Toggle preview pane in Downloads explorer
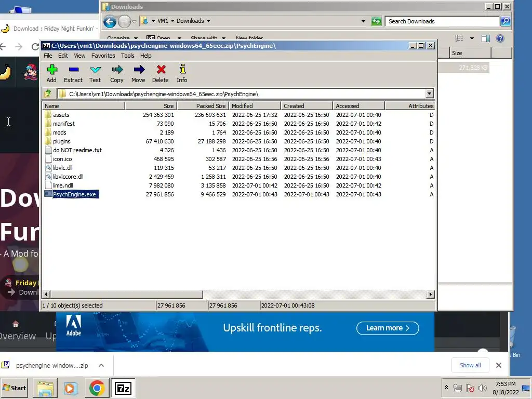Image resolution: width=532 pixels, height=399 pixels. pyautogui.click(x=486, y=38)
